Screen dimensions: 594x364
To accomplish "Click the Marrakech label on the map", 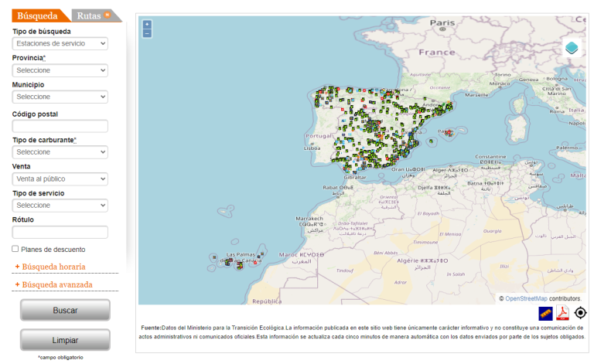I will 309,219.
